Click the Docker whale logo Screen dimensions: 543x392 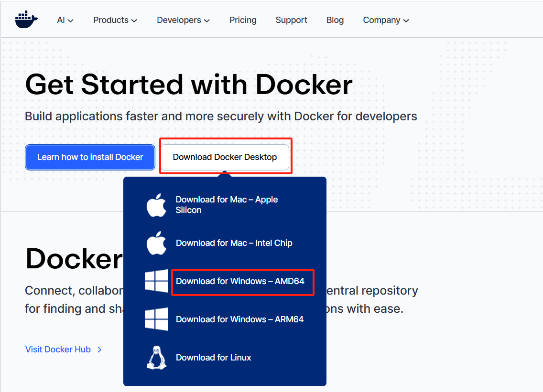click(26, 20)
